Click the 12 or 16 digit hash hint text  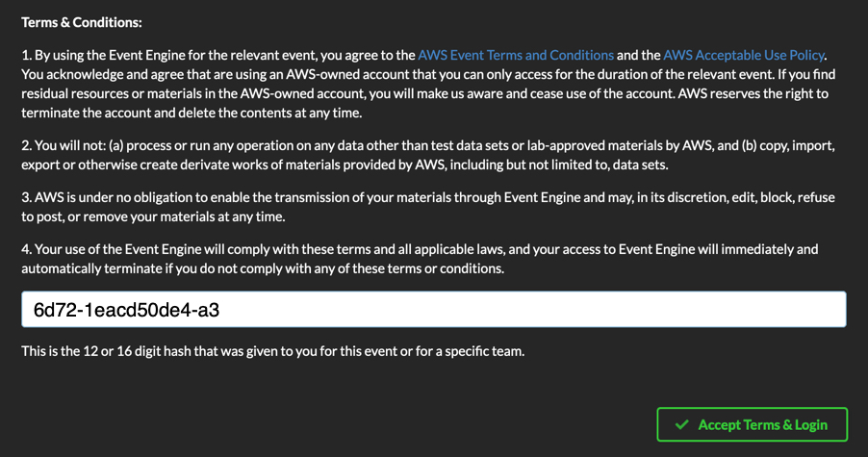273,351
